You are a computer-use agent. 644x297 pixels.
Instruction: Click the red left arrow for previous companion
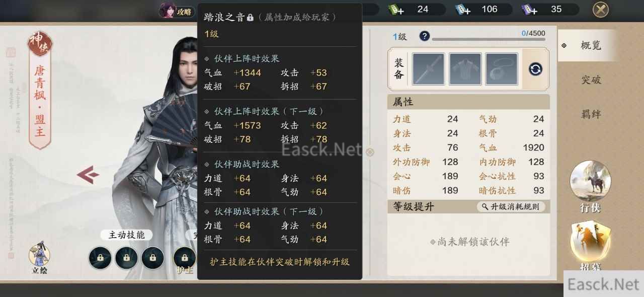click(x=88, y=175)
